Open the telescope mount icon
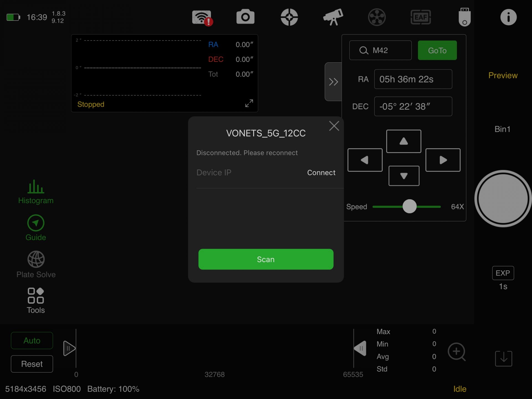The height and width of the screenshot is (399, 532). point(333,17)
